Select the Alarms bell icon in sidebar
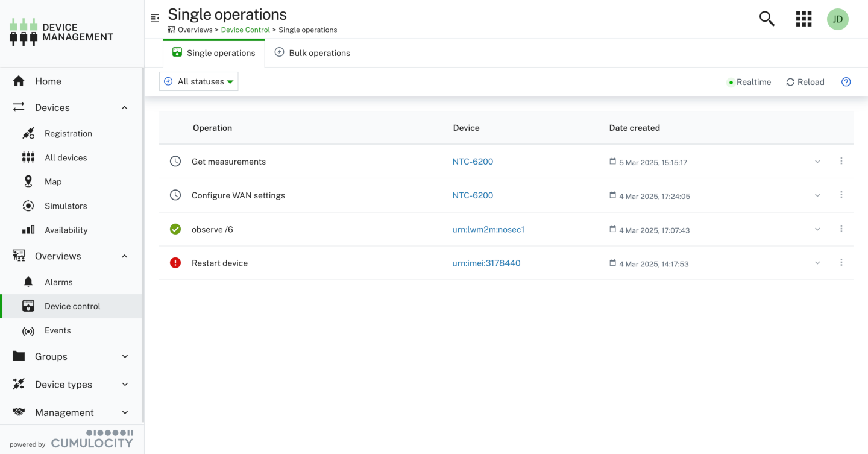 28,282
